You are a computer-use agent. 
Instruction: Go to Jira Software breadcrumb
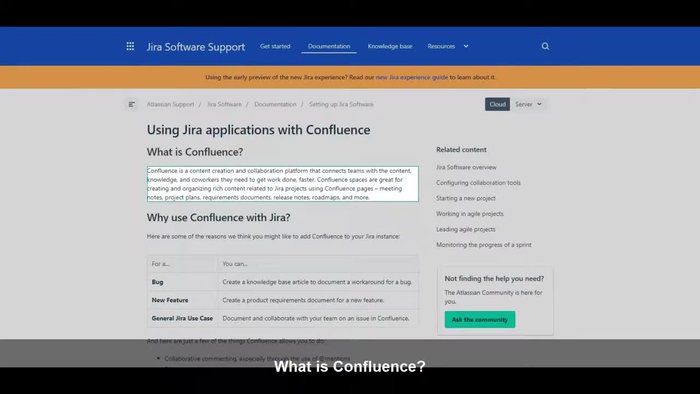(224, 104)
